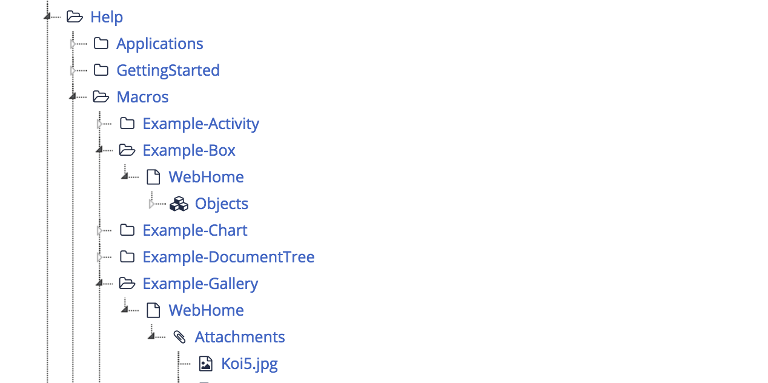Click the folder icon next to Example-Chart
768x383 pixels.
pyautogui.click(x=127, y=230)
